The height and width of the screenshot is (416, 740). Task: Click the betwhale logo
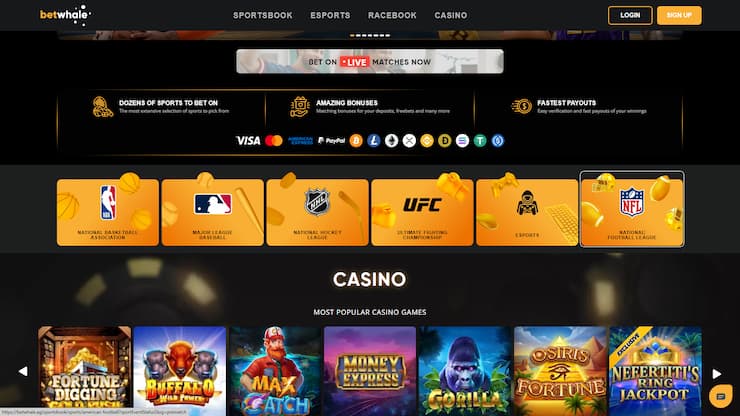coord(65,15)
